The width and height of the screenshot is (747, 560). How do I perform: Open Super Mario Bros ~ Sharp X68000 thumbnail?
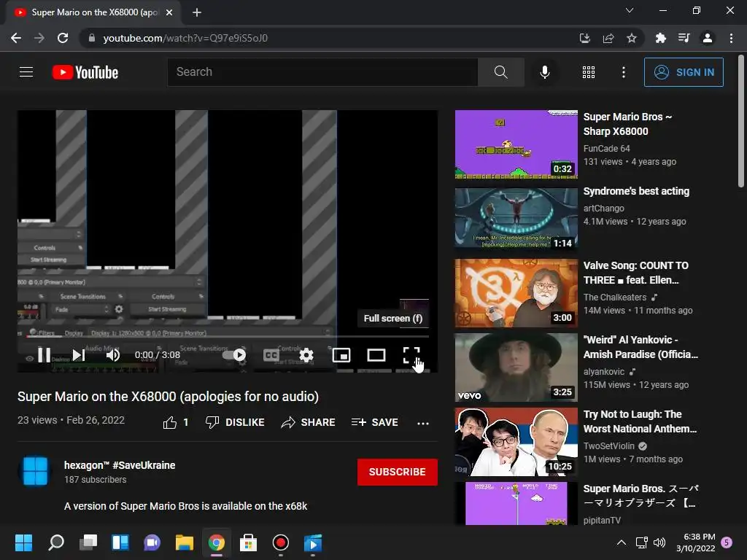point(516,144)
